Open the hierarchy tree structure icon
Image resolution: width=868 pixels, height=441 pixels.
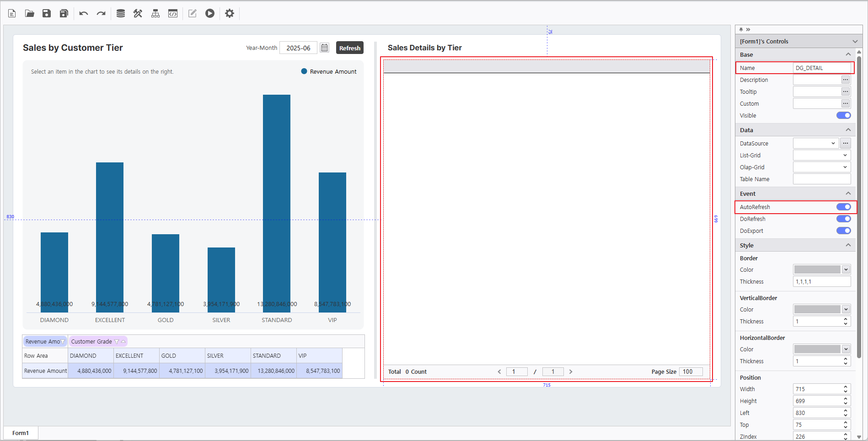tap(155, 13)
